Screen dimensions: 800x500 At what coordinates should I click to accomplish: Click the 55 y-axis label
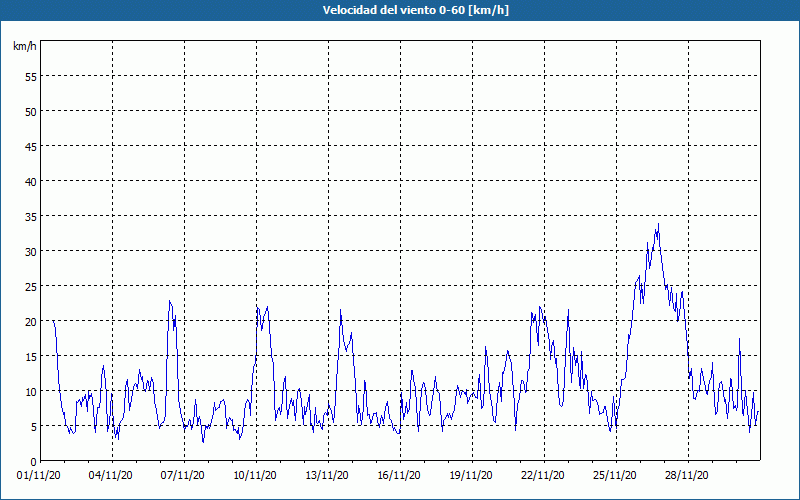pos(31,77)
